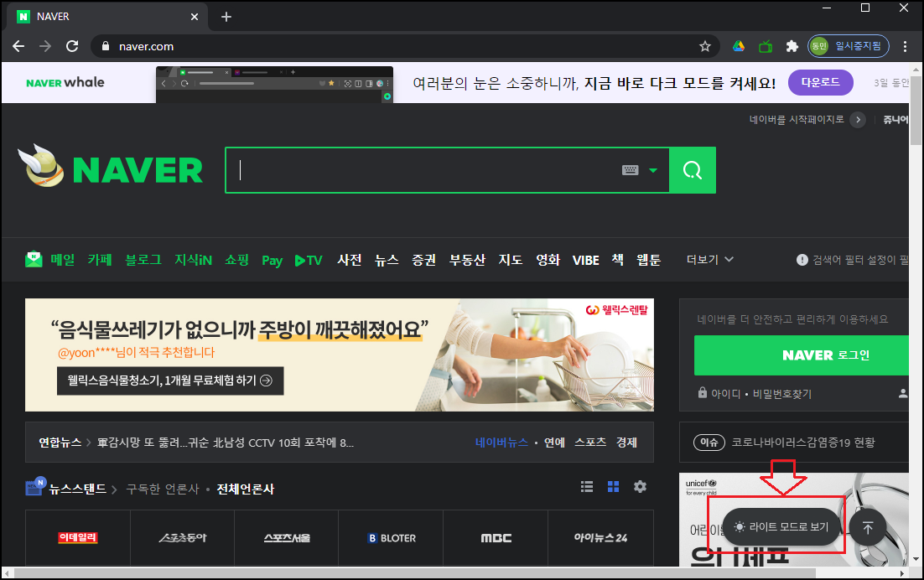Open 영화 menu item
The width and height of the screenshot is (924, 580).
548,260
